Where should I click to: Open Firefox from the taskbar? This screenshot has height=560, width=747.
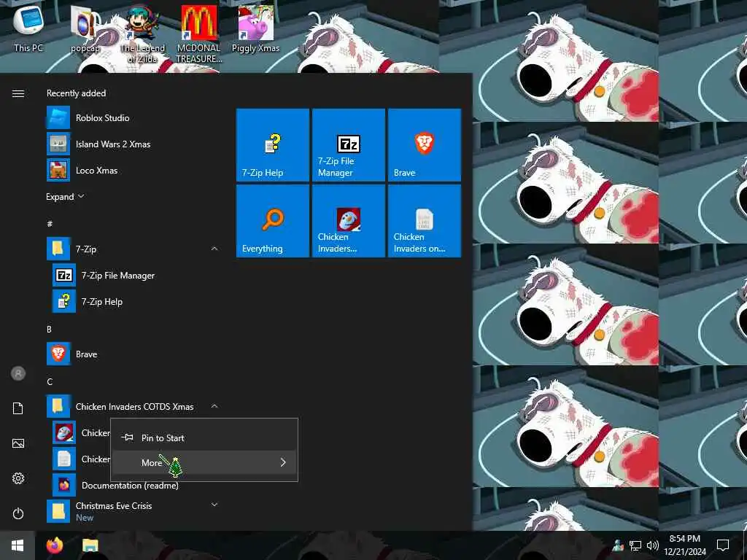click(x=55, y=545)
